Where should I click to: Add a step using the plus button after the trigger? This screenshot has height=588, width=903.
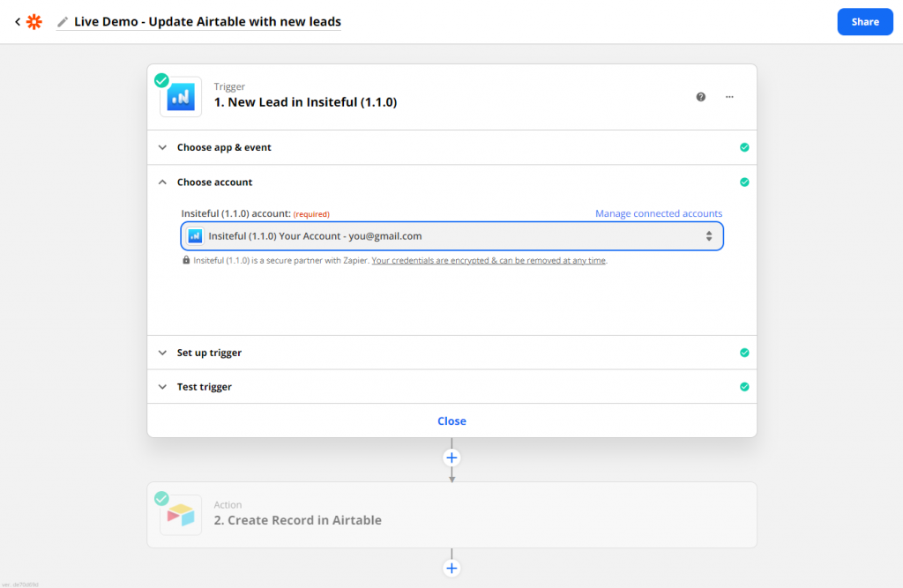coord(451,458)
